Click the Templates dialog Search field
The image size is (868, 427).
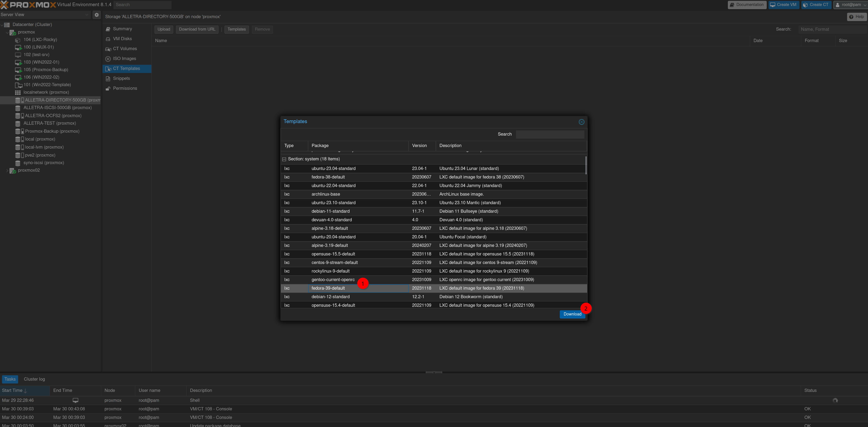(550, 134)
